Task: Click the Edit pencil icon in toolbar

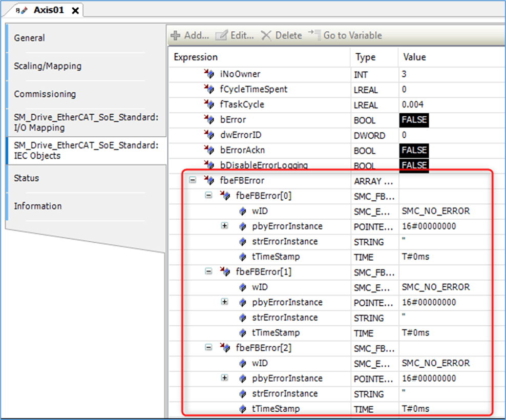Action: [x=221, y=36]
